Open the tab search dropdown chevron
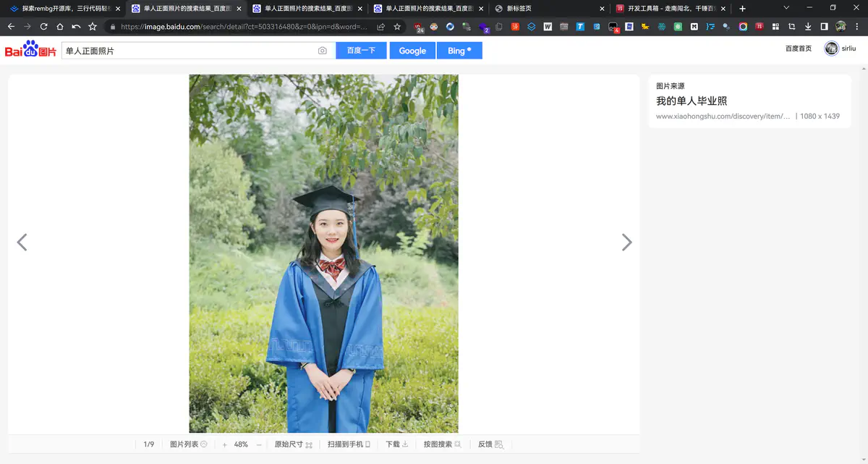 (786, 8)
